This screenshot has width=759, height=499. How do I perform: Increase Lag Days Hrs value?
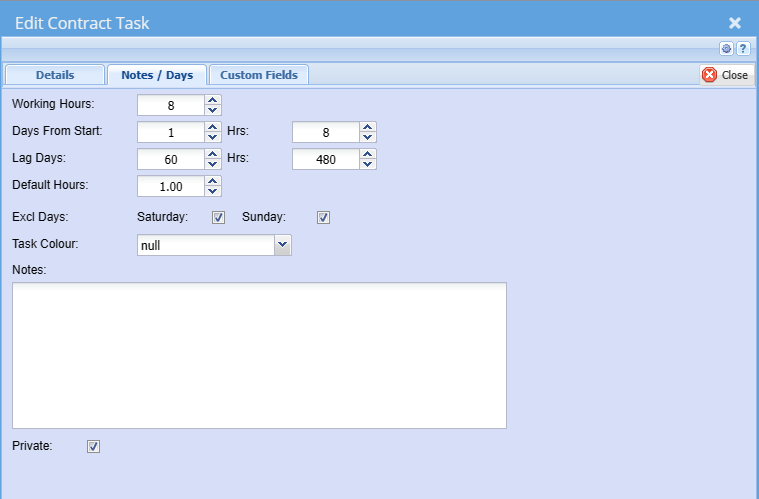367,154
